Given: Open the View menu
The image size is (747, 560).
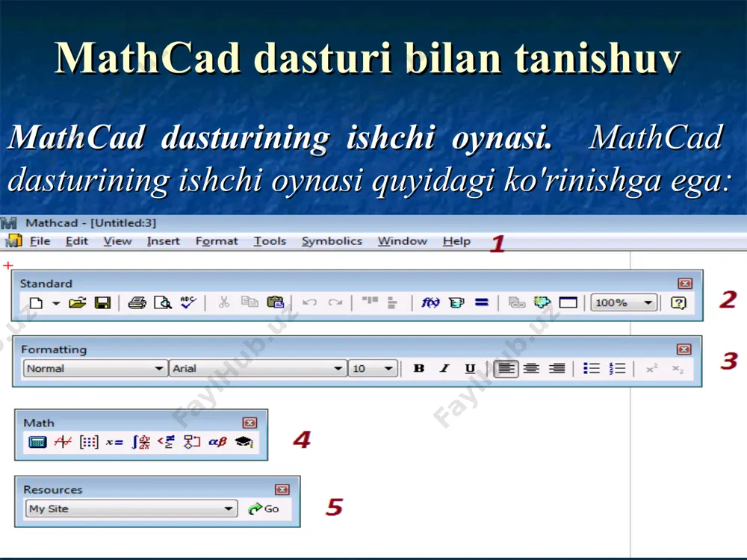Looking at the screenshot, I should click(118, 241).
